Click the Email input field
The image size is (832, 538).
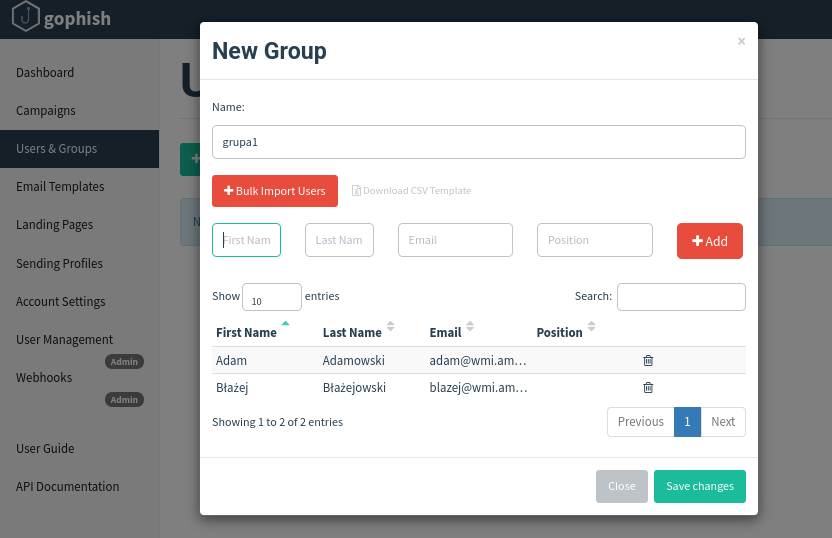[x=455, y=240]
